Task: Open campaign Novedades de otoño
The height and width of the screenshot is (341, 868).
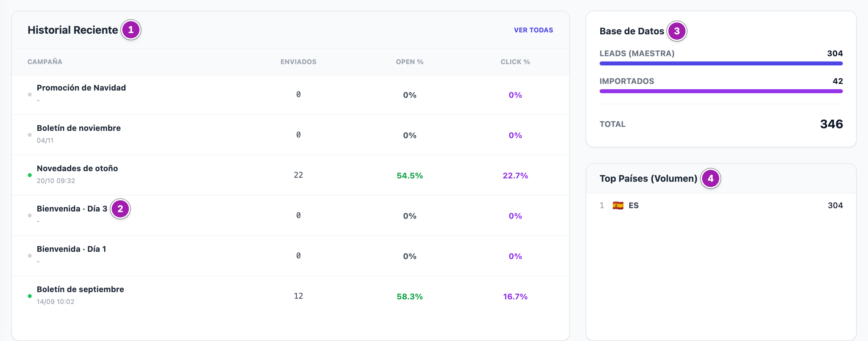Action: click(77, 168)
